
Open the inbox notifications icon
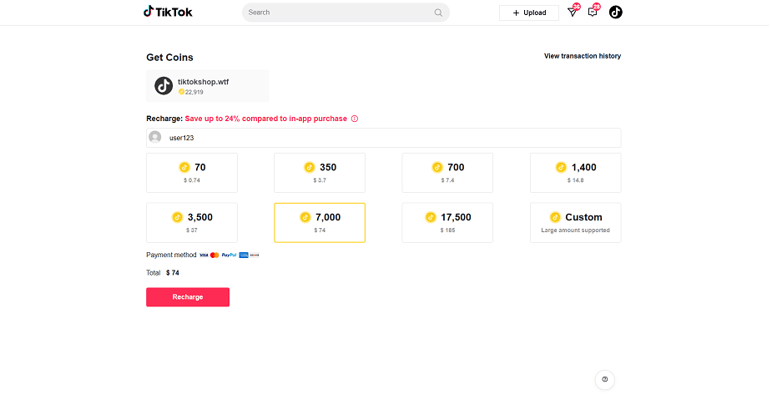coord(573,12)
